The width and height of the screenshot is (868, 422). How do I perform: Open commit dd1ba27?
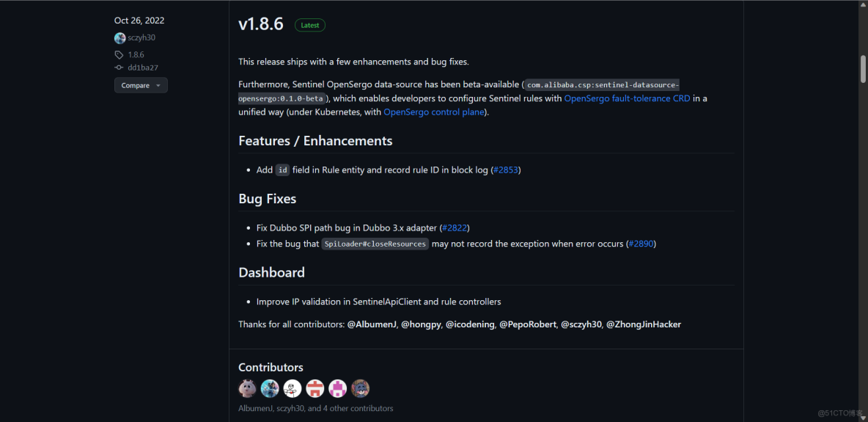(x=144, y=67)
